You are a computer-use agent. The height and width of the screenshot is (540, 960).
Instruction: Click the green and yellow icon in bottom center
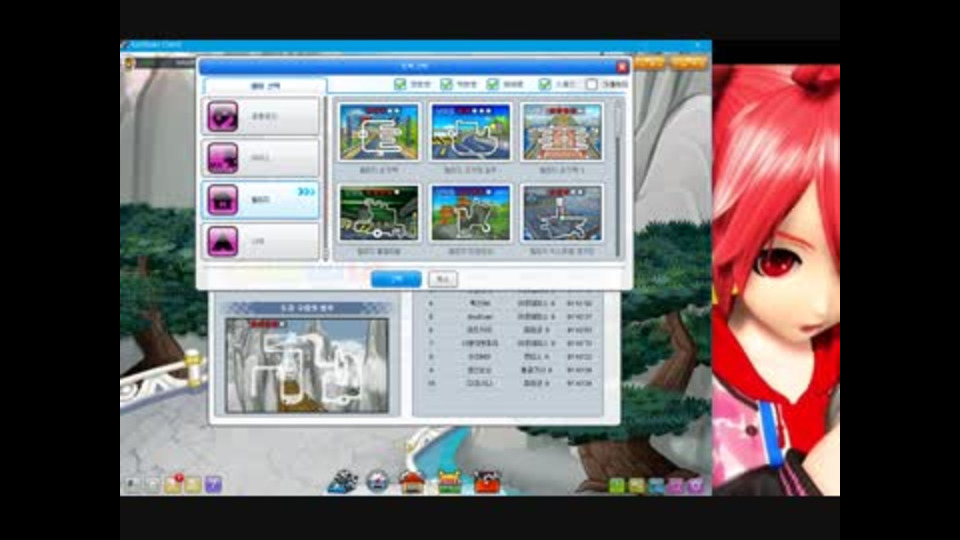449,482
